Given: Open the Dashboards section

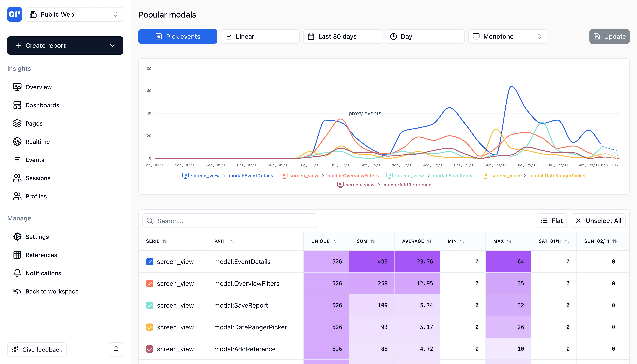Looking at the screenshot, I should pyautogui.click(x=42, y=105).
